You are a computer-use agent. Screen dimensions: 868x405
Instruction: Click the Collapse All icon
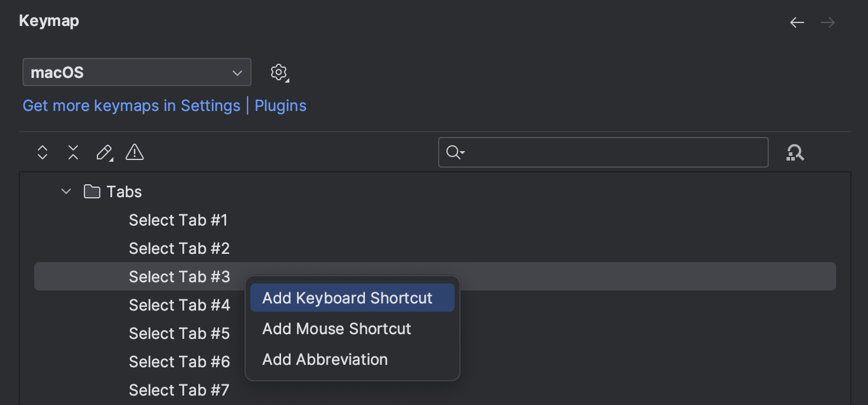pos(73,153)
